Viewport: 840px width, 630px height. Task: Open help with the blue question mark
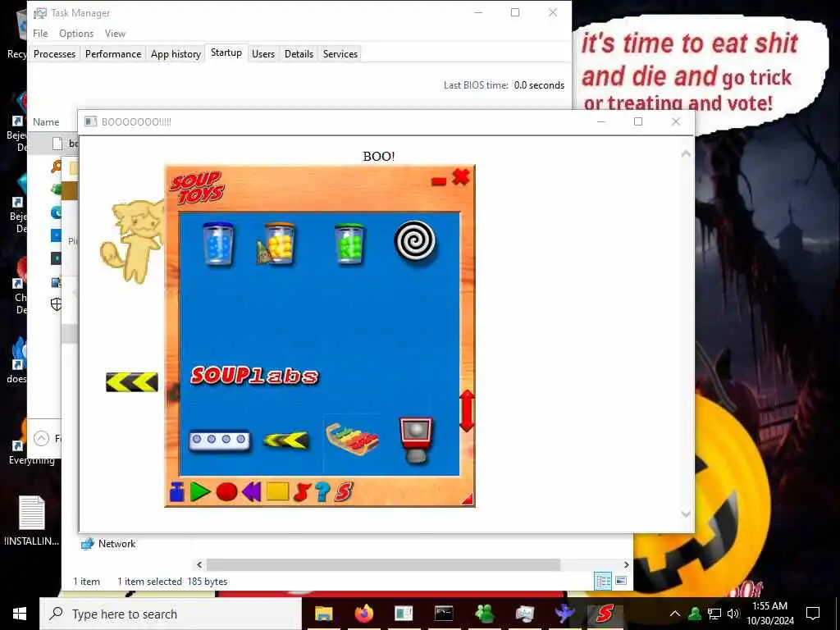tap(322, 492)
